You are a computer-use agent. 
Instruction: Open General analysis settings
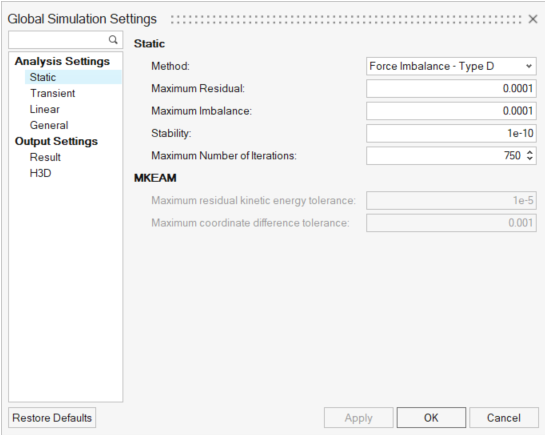tap(49, 125)
